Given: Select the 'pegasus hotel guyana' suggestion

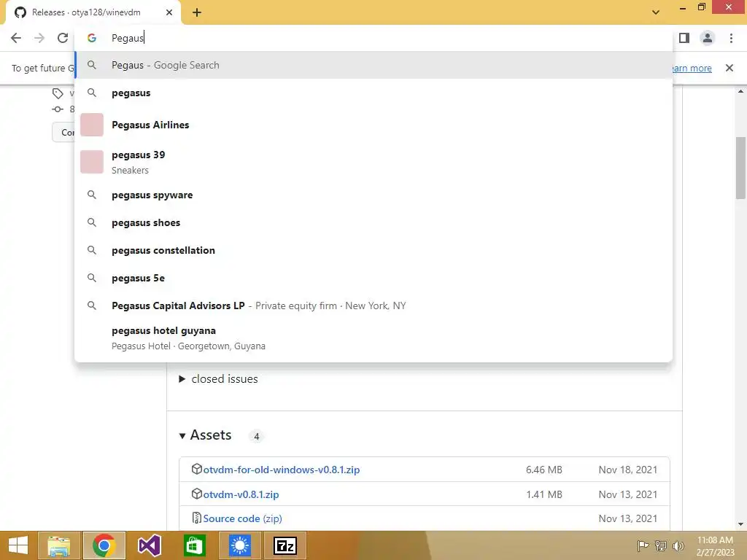Looking at the screenshot, I should [x=374, y=338].
